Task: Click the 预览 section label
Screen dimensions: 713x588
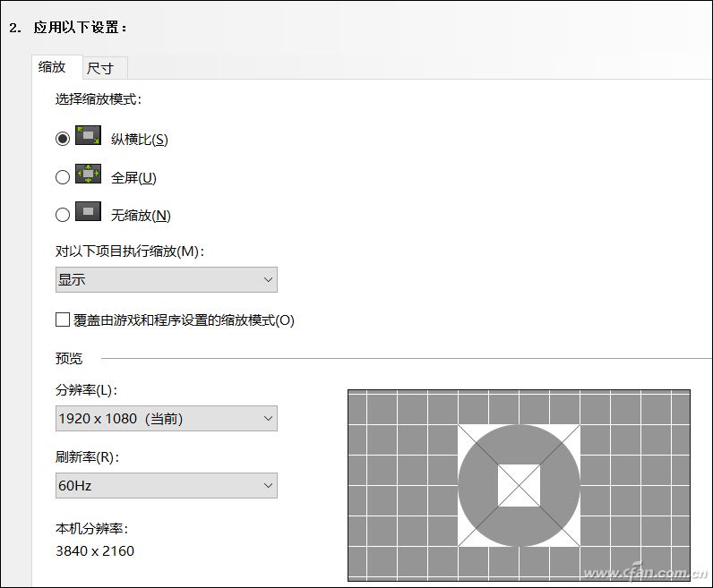Action: (x=69, y=358)
